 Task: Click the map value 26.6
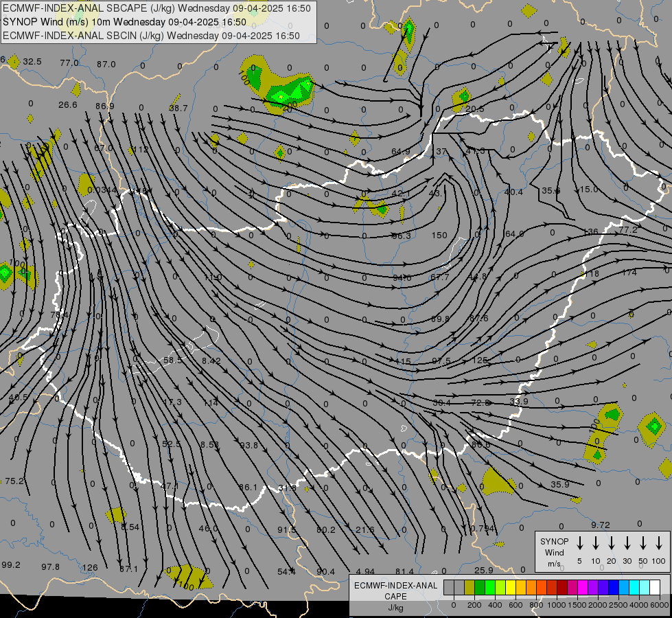pyautogui.click(x=68, y=104)
